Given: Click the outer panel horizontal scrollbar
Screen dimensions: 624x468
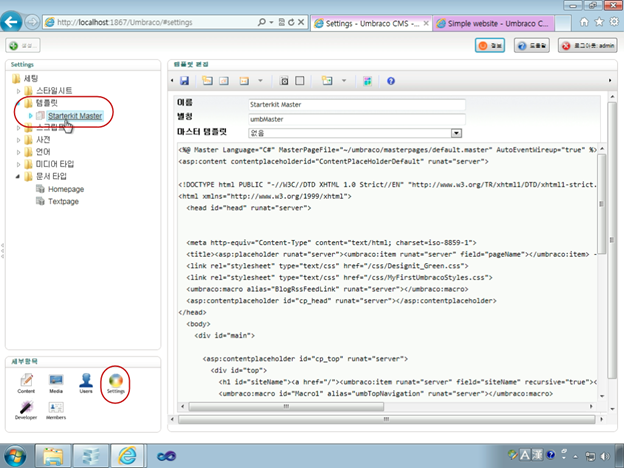Looking at the screenshot, I should tap(386, 419).
